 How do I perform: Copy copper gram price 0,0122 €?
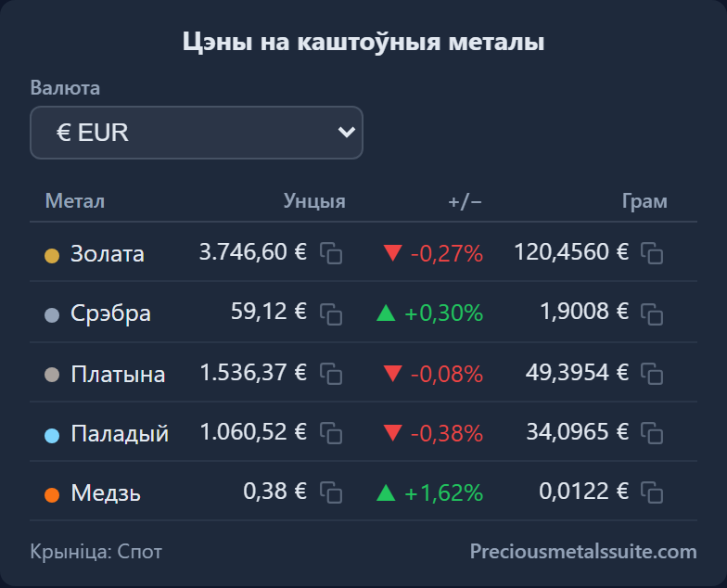[652, 492]
